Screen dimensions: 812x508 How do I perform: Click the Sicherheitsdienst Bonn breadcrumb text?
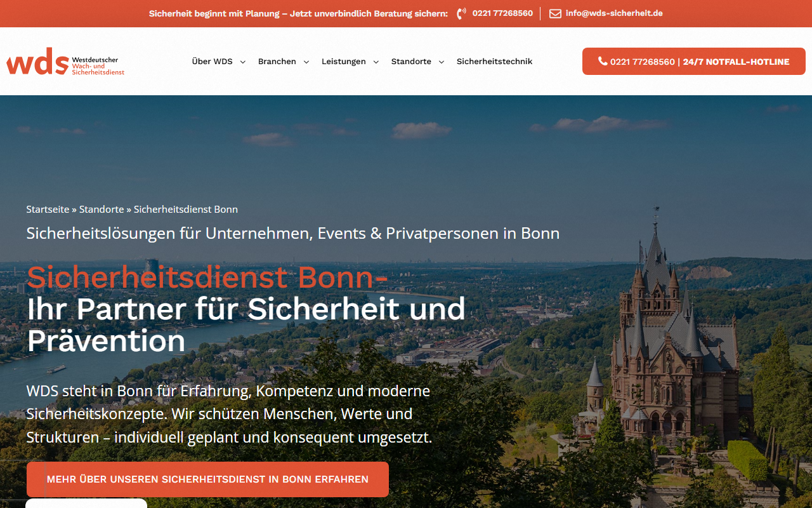pyautogui.click(x=186, y=210)
